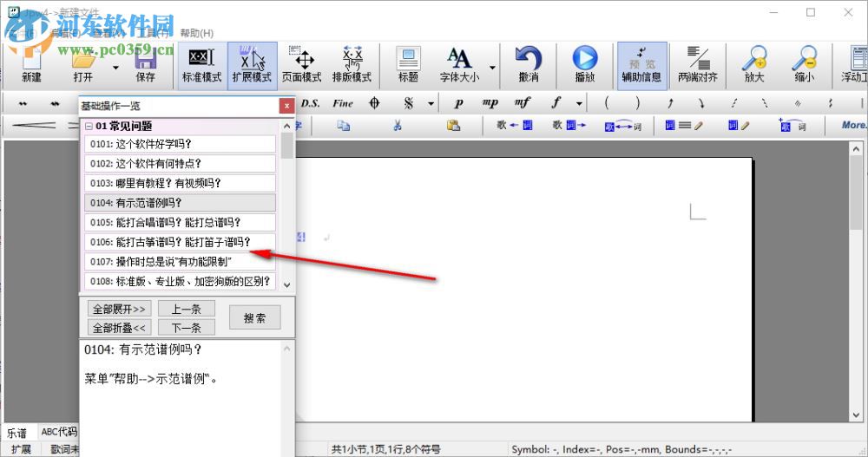Viewport: 868px width, 457px height.
Task: Click the 歌↔词 swap icon
Action: (622, 126)
